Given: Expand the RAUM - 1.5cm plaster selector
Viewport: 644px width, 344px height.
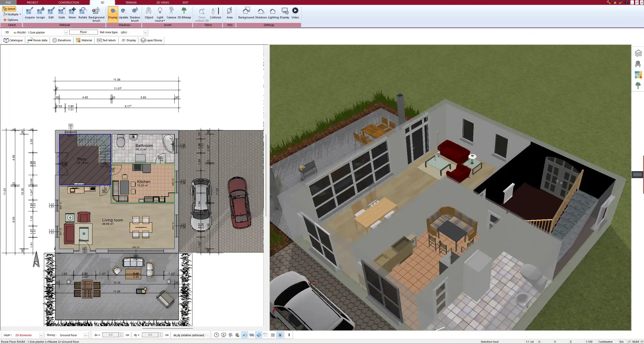Looking at the screenshot, I should [x=66, y=32].
